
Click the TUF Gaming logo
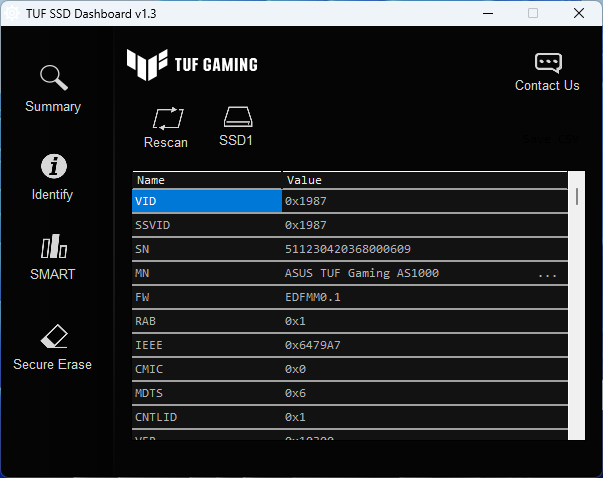(192, 65)
